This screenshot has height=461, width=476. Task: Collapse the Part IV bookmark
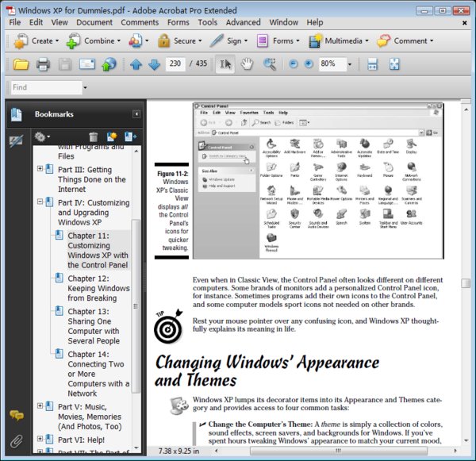[40, 202]
